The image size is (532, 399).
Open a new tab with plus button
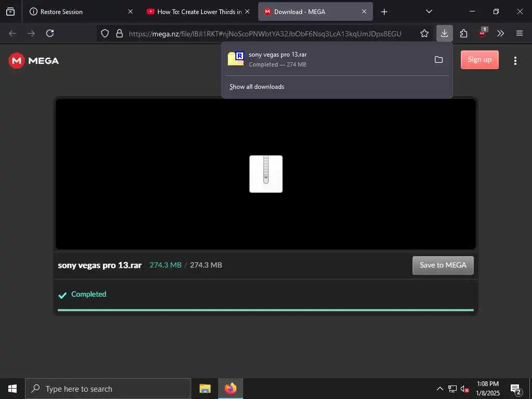(x=384, y=12)
